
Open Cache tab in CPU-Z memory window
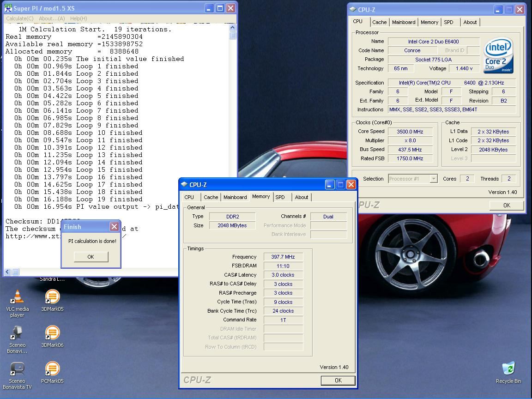[x=211, y=197]
